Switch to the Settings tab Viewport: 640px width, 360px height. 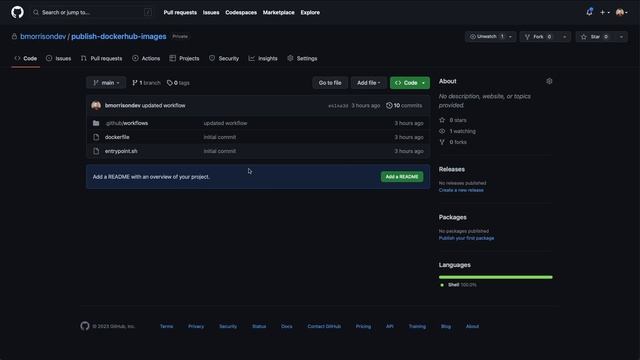pyautogui.click(x=302, y=58)
